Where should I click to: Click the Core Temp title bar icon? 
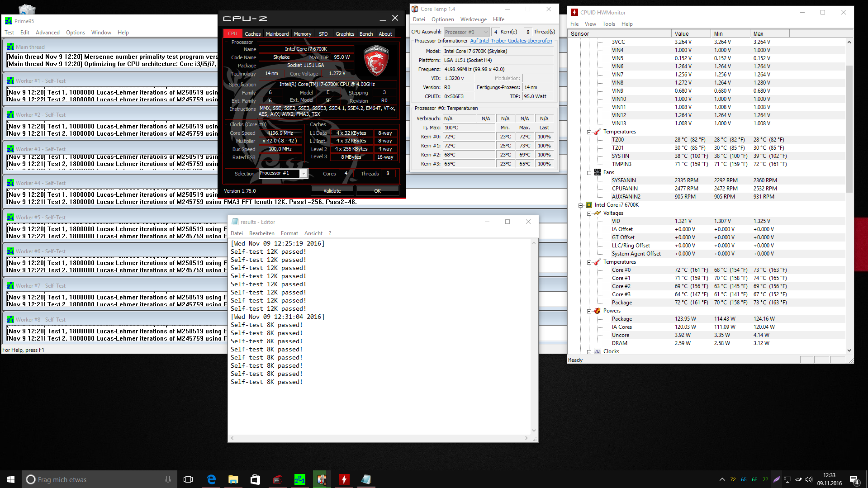tap(415, 9)
